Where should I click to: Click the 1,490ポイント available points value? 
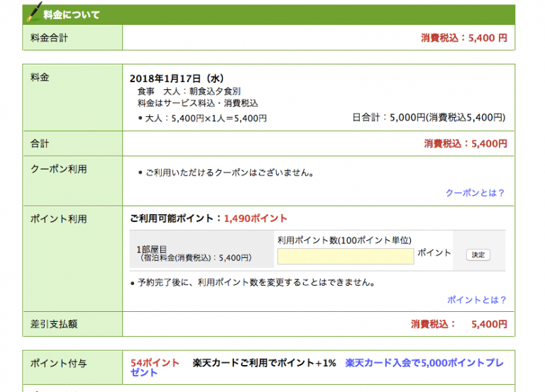coord(255,218)
